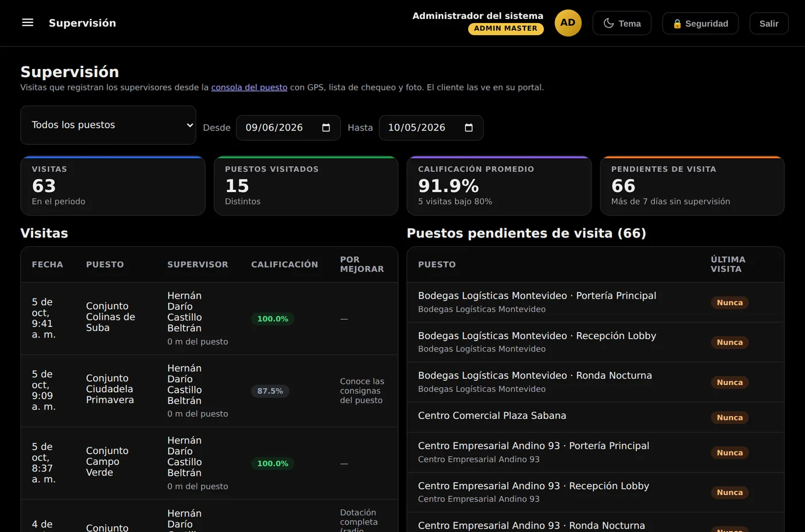Select Bodegas Logísticas Montevideo · Recepción Lobby row
The image size is (805, 532).
coord(596,342)
